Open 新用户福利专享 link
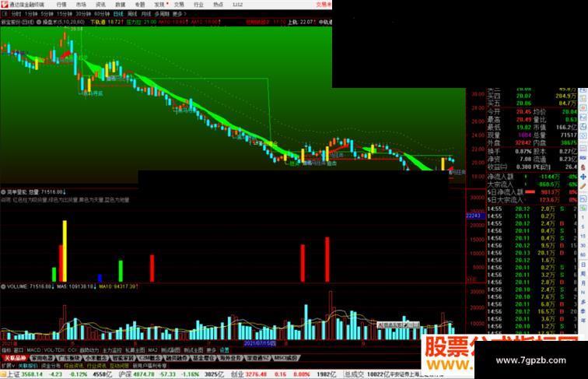This screenshot has width=588, height=379. (x=149, y=365)
